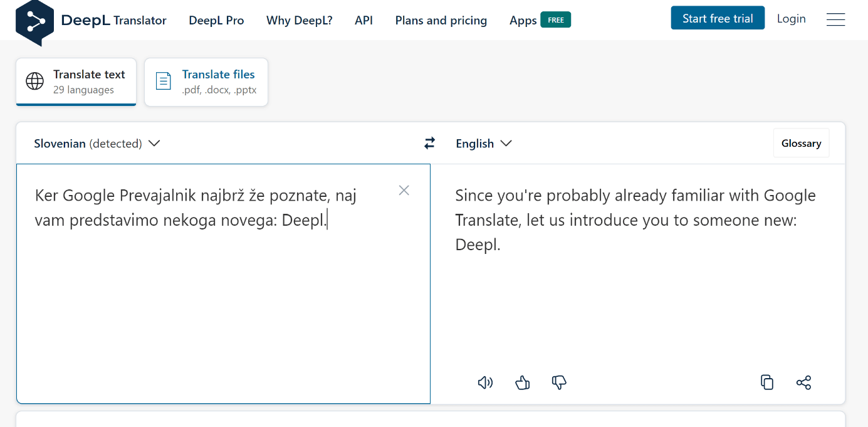Share the translation
Screen dimensions: 868x427
click(x=803, y=382)
